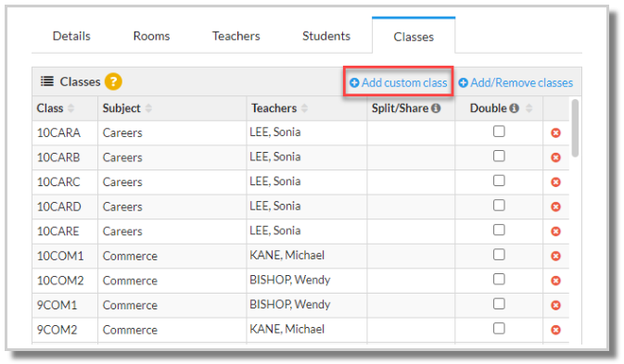Viewport: 624px width, 364px height.
Task: Sort by Subject column sort arrows
Action: 148,108
